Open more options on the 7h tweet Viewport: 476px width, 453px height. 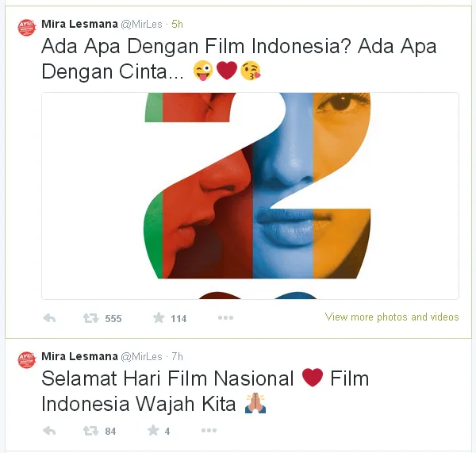point(209,430)
